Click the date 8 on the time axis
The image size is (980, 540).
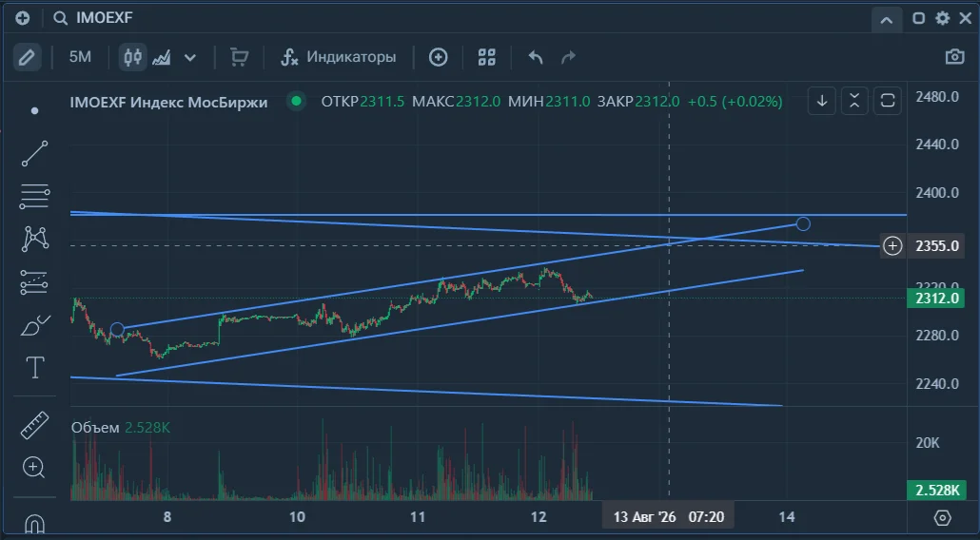(167, 517)
